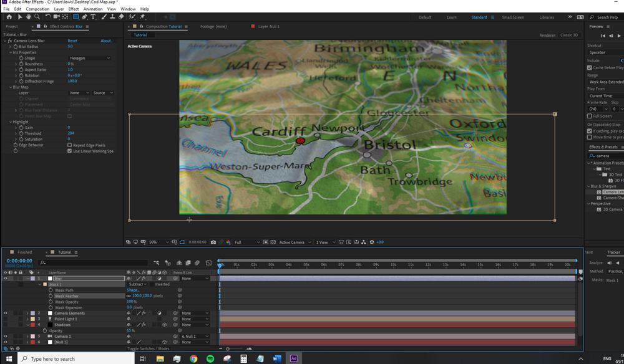Open the Active Camera view dropdown
Screen dimensions: 624x364
pyautogui.click(x=294, y=242)
